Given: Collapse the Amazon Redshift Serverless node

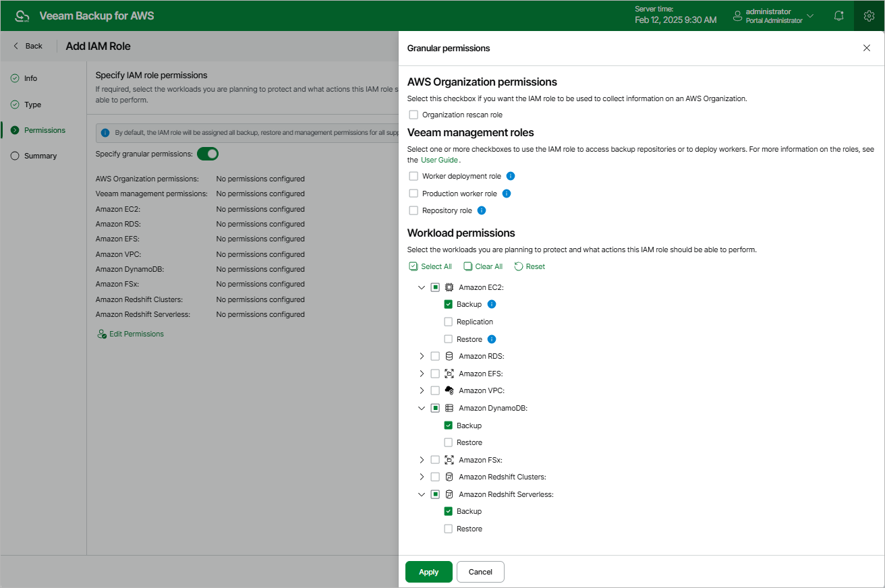Looking at the screenshot, I should tap(422, 494).
